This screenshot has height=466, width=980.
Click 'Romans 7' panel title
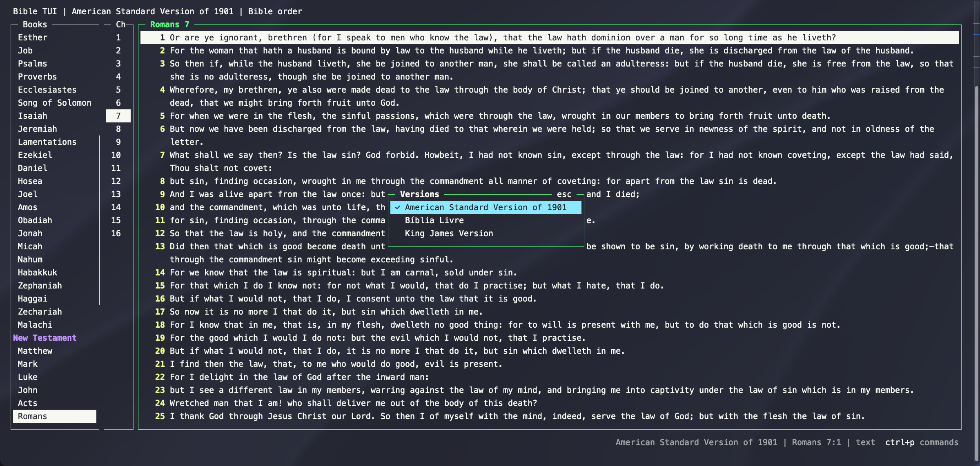click(170, 24)
